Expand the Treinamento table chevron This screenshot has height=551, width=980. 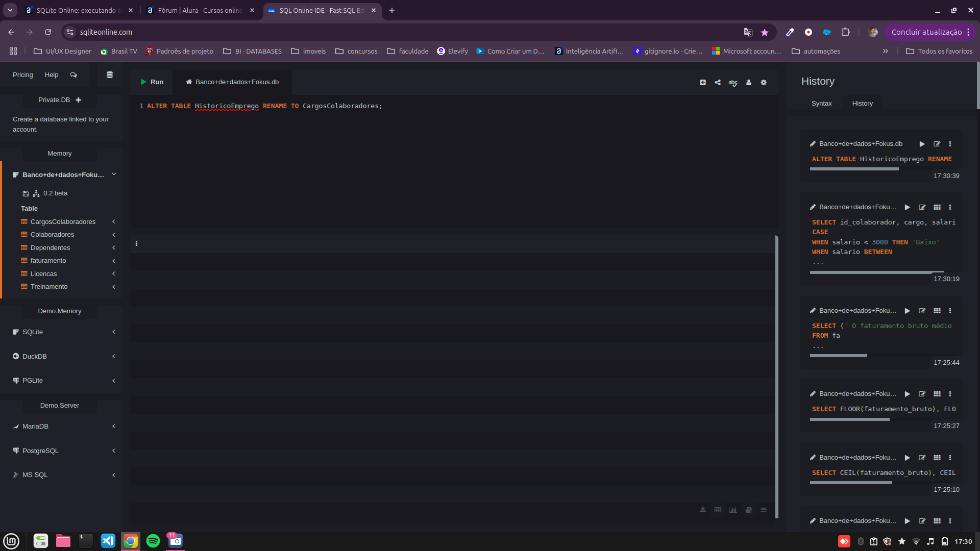click(x=114, y=287)
